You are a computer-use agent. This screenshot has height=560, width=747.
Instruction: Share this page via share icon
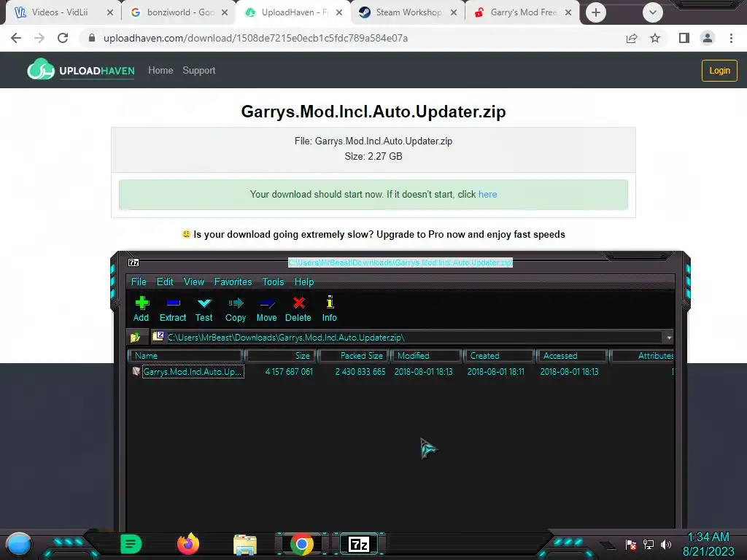[x=632, y=38]
